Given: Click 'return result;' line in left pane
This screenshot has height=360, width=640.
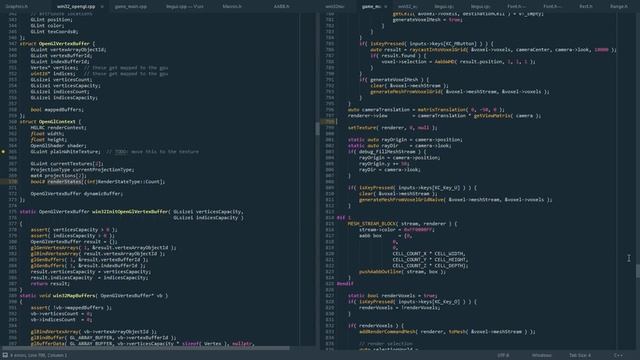Looking at the screenshot, I should (x=50, y=283).
